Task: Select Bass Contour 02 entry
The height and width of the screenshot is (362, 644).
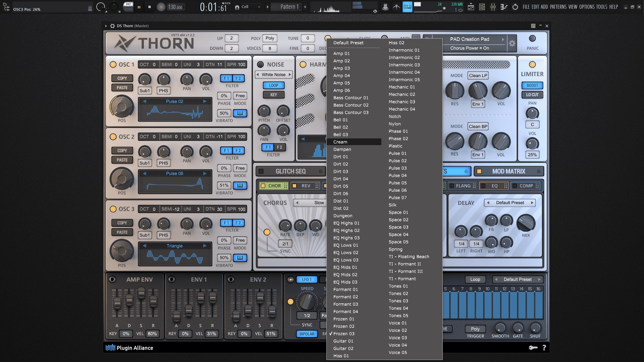Action: 354,105
